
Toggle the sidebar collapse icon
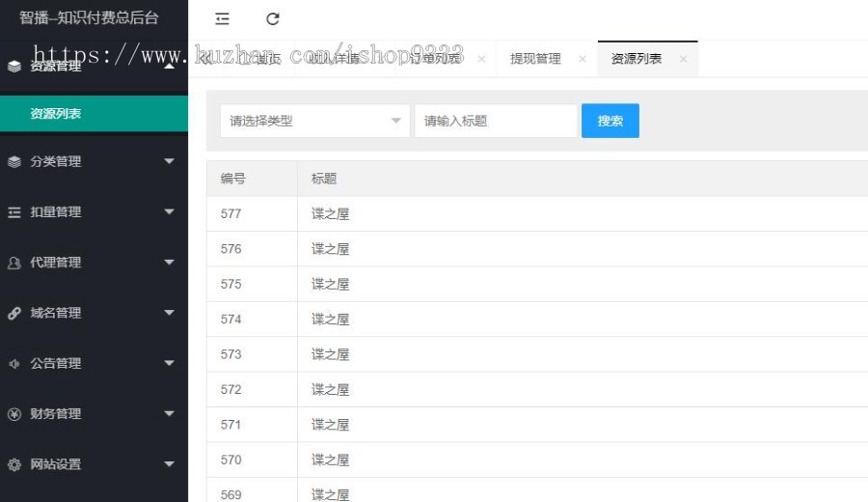[222, 19]
